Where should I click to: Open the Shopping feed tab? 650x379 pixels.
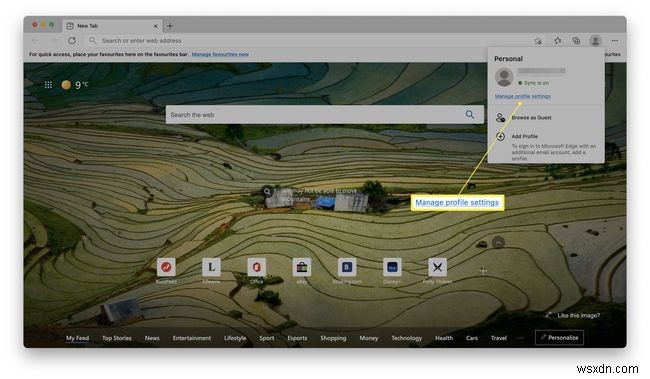(x=333, y=338)
